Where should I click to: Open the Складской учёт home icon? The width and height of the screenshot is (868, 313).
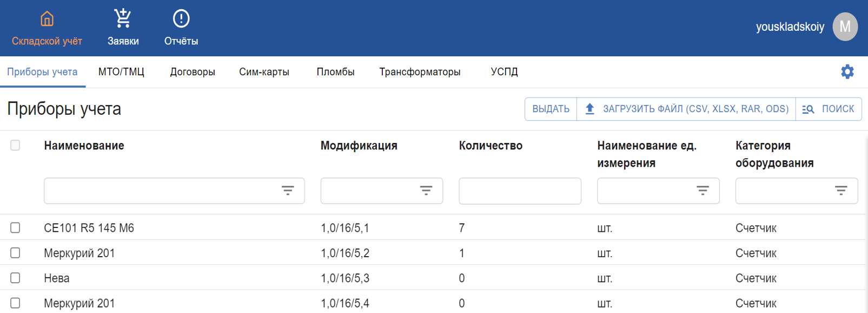point(47,18)
